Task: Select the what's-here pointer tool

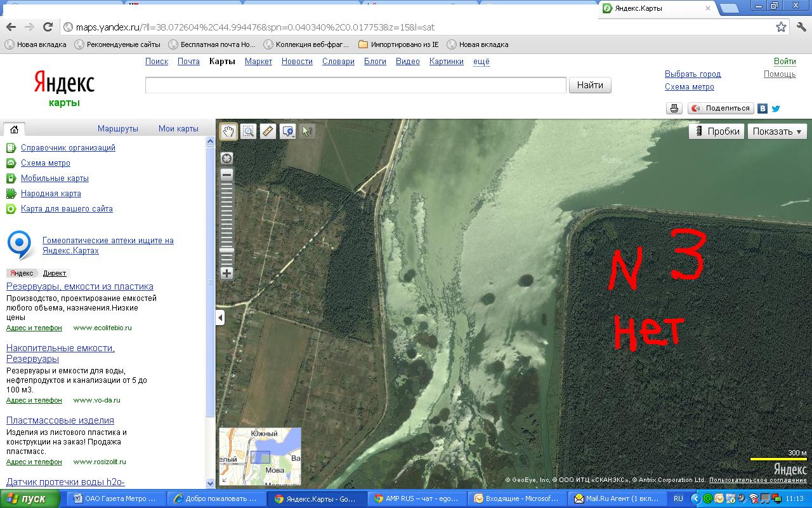Action: (x=307, y=131)
